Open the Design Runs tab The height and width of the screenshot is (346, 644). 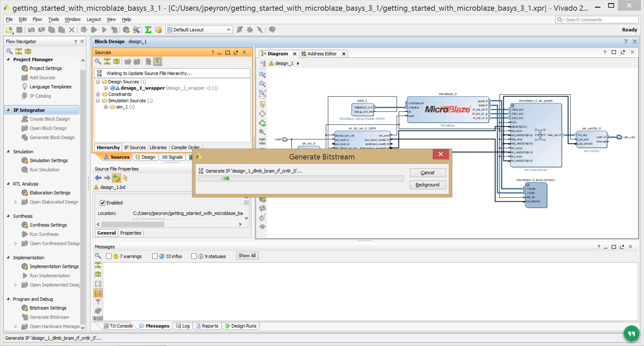click(240, 326)
